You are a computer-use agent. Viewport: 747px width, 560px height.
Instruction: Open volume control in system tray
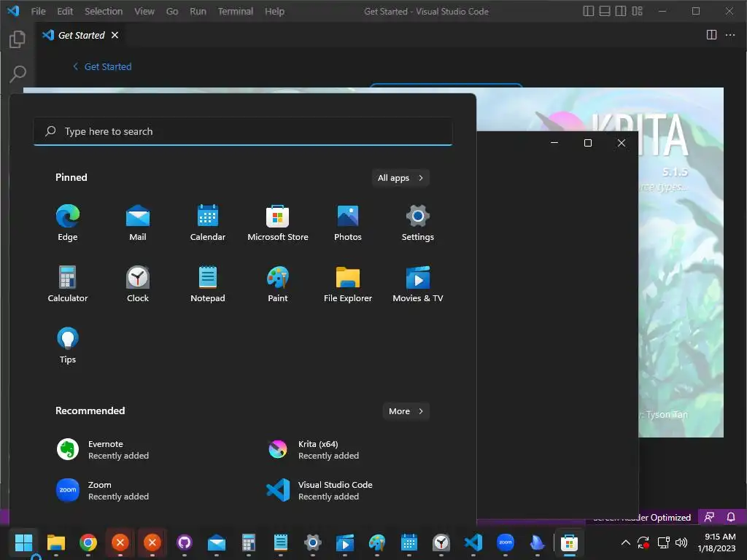(681, 542)
